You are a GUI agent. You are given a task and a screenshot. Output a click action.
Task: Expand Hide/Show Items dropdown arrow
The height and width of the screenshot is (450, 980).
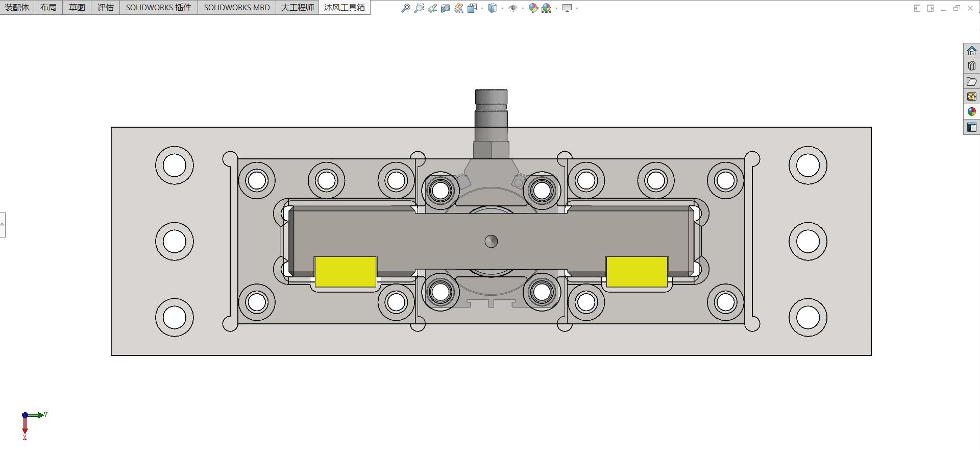[x=523, y=8]
